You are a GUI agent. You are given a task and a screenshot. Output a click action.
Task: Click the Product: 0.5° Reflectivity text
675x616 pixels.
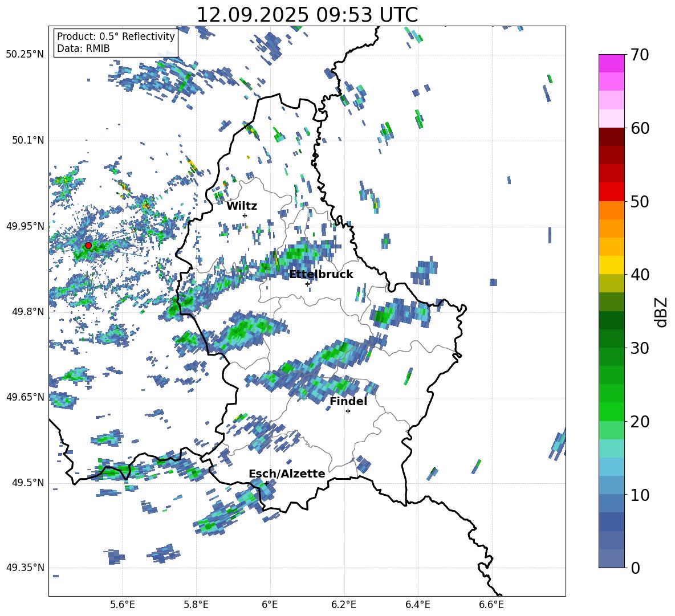[x=116, y=36]
